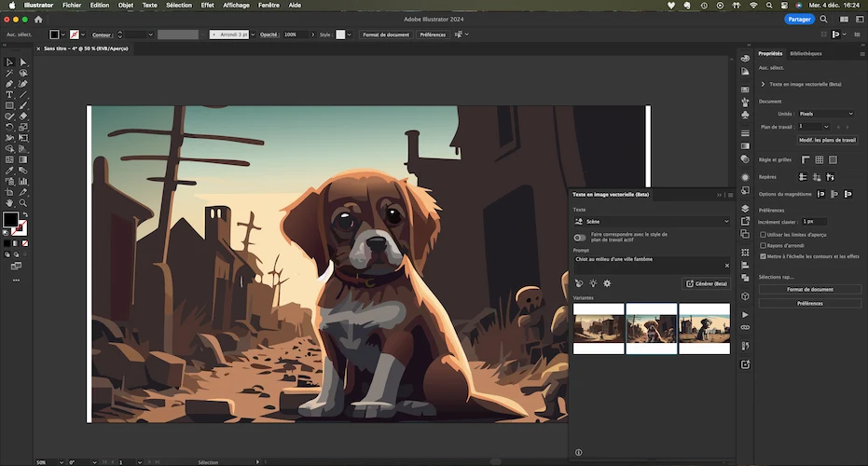868x466 pixels.
Task: Click Préférences button in the control bar
Action: [x=433, y=34]
